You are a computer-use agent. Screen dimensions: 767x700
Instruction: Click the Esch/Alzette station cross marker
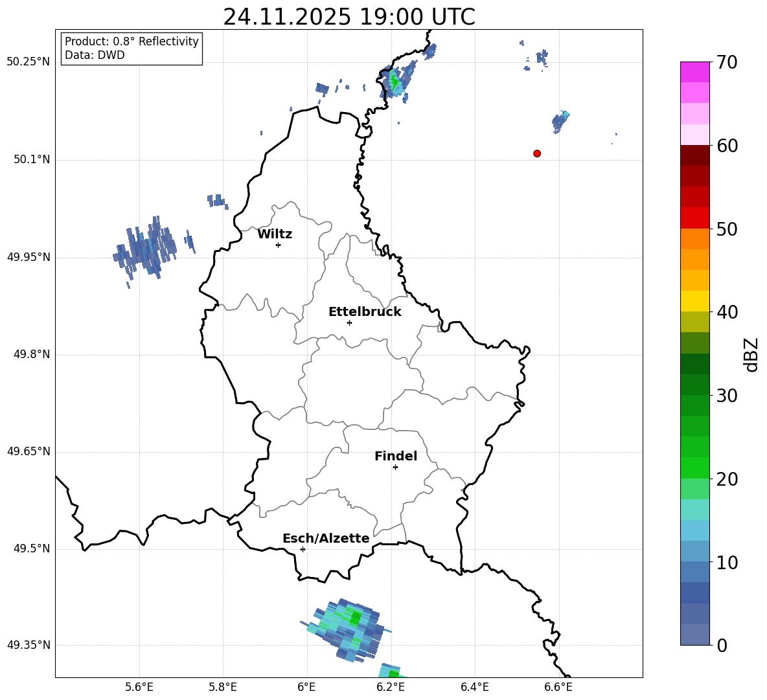click(303, 549)
